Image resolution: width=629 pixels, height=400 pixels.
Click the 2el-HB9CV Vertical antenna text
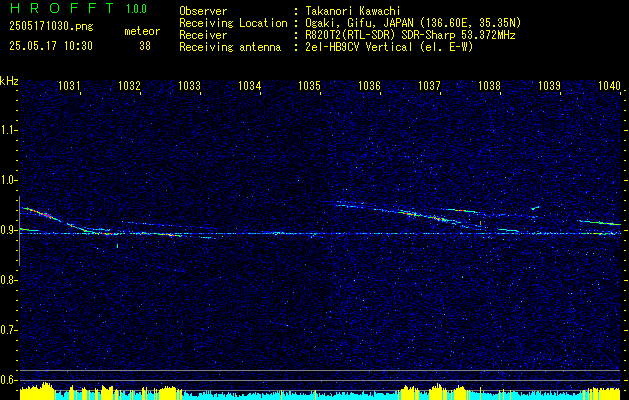click(x=389, y=47)
